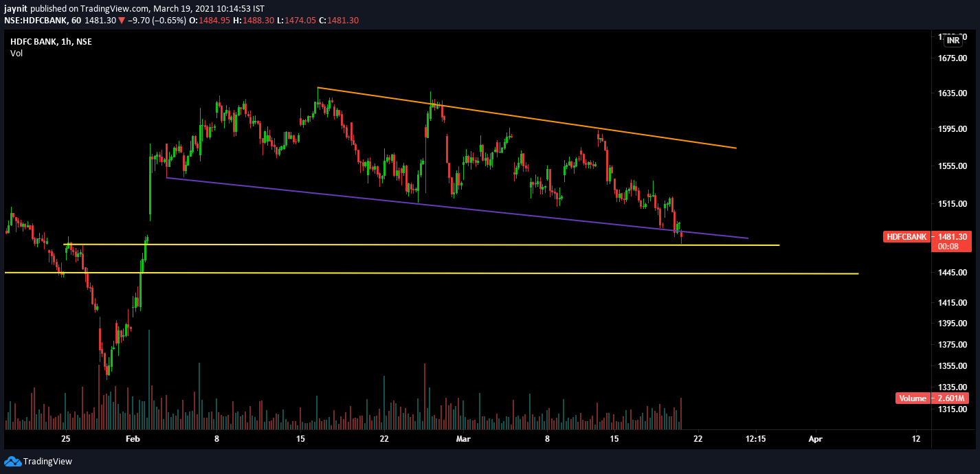
Task: Select the lower yellow horizontal line
Action: point(432,273)
